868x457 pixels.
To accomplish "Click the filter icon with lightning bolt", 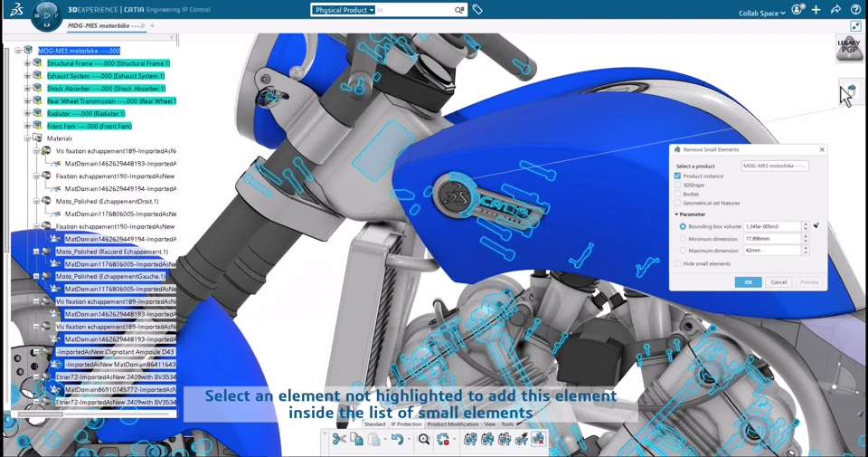I will [x=522, y=439].
